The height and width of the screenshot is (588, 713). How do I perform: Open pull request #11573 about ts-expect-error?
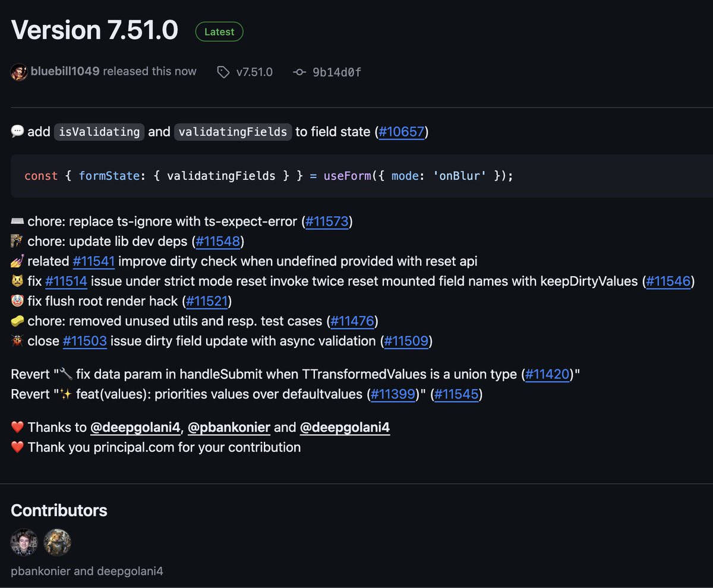coord(328,222)
